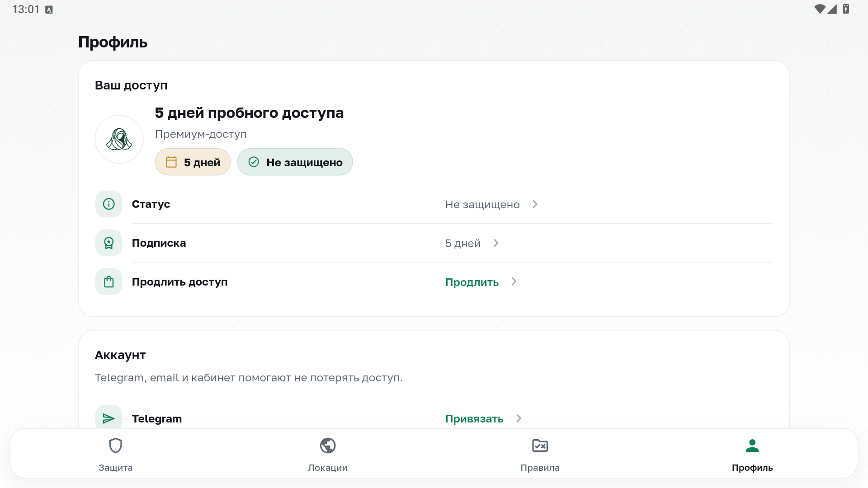
Task: Switch to the Защита tab
Action: coord(116,454)
